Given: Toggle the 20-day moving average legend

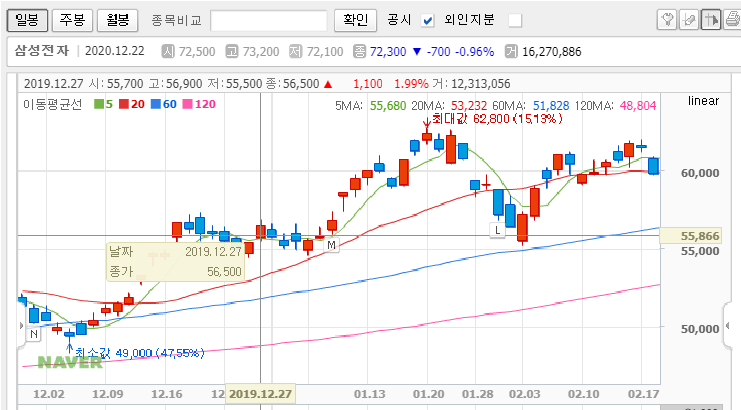Looking at the screenshot, I should [x=131, y=104].
